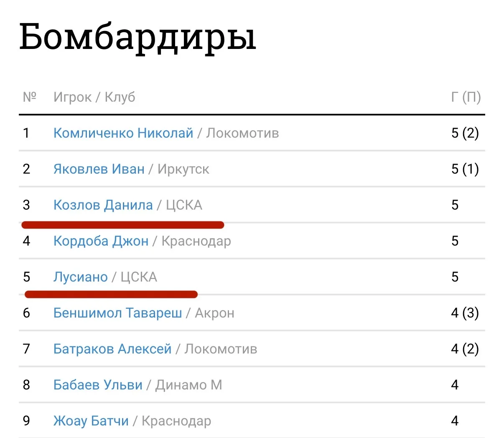The image size is (504, 438).
Task: Select the Бабаев Ульви link
Action: click(x=98, y=385)
